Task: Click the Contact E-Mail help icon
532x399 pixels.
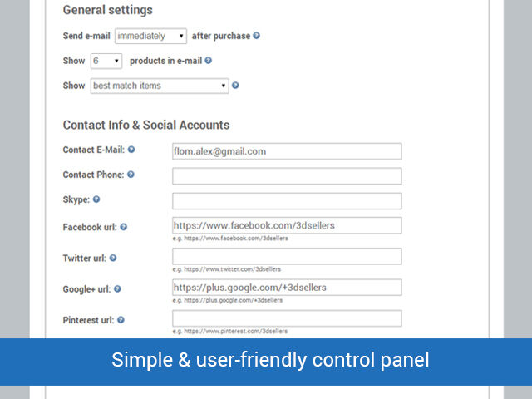Action: coord(131,150)
